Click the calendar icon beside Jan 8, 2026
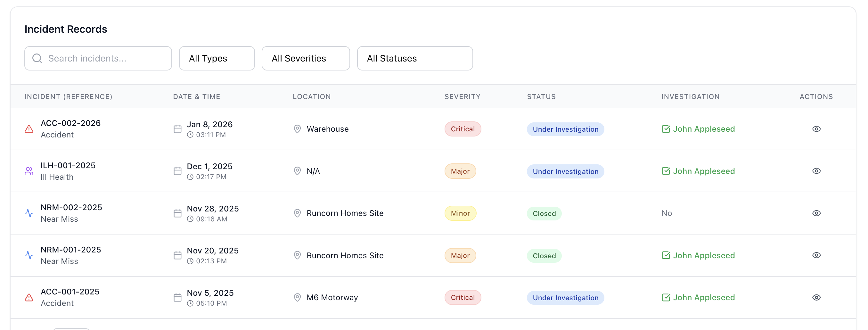868x330 pixels. click(177, 129)
